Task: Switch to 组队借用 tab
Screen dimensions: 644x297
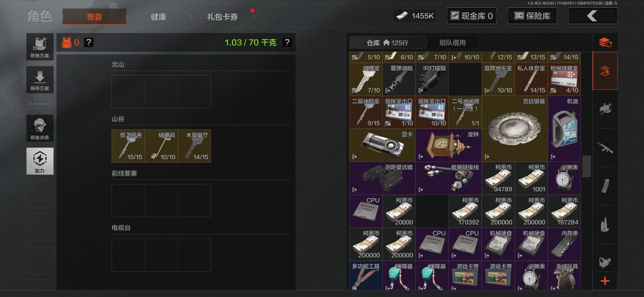Action: pos(452,43)
